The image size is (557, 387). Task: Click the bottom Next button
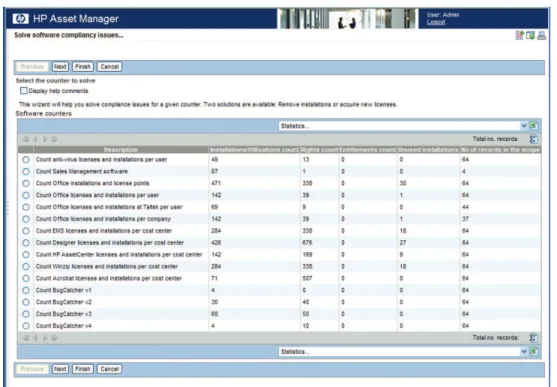(x=60, y=369)
